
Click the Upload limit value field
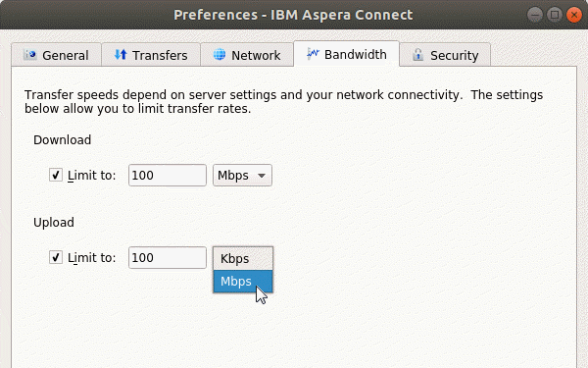pos(168,257)
